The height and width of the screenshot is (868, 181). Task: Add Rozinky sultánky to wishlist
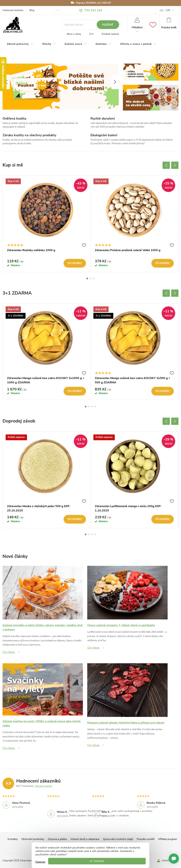pos(84,245)
